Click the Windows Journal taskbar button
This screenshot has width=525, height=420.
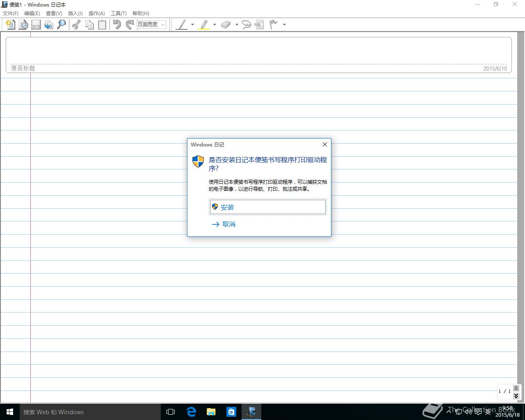pyautogui.click(x=251, y=412)
